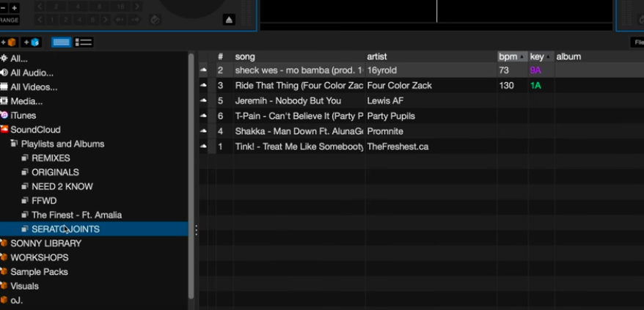Click cloud icon beside Shakka track
644x310 pixels.
[203, 131]
